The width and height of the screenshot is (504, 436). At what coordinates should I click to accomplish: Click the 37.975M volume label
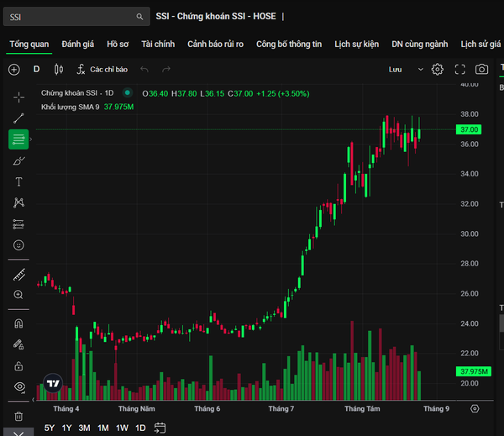pos(474,371)
